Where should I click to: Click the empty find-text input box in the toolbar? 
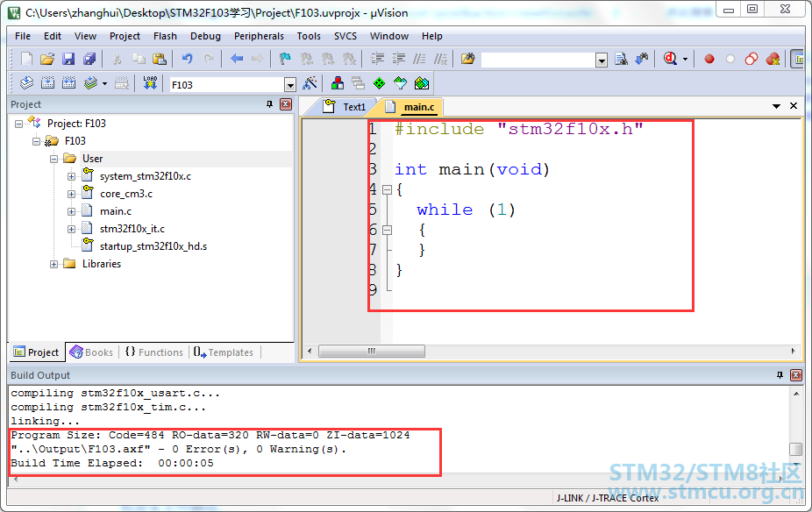point(538,60)
